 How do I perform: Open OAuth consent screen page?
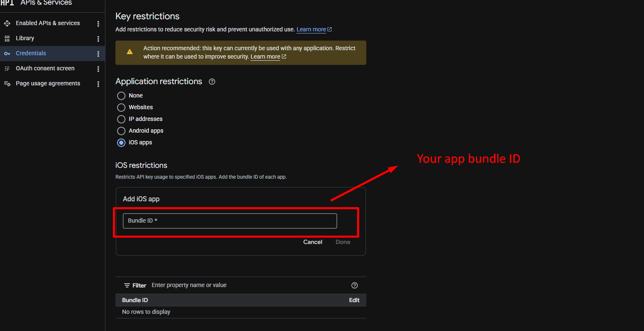pos(45,68)
